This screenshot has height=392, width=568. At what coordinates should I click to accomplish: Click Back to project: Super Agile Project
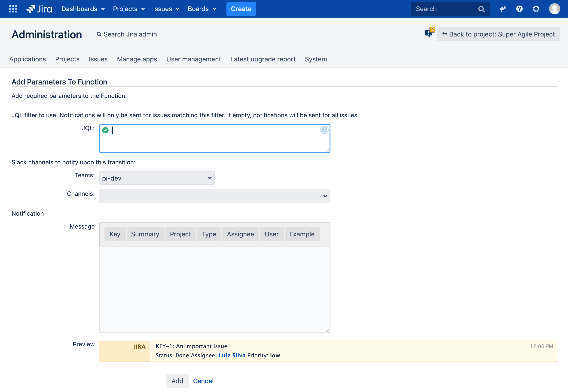[x=498, y=34]
